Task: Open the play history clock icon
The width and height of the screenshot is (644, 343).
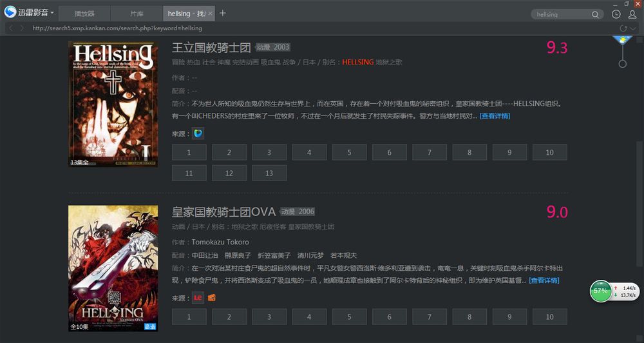Action: point(616,14)
